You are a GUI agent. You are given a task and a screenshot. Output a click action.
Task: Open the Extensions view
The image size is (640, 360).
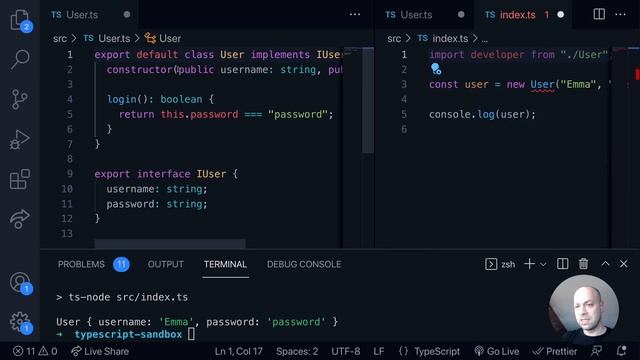point(20,179)
